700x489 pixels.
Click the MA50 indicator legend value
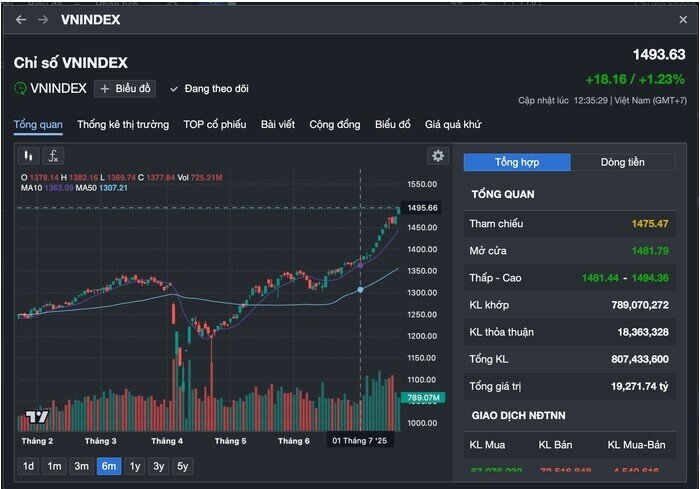(x=113, y=188)
